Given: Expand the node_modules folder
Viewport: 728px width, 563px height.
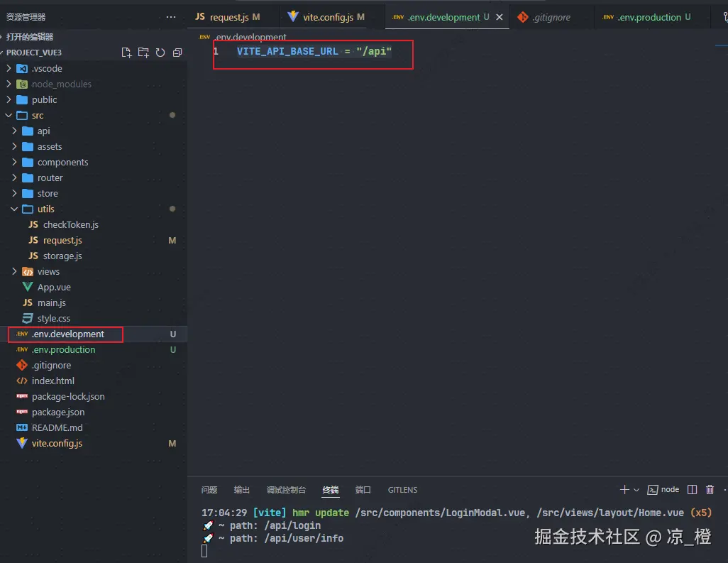Looking at the screenshot, I should click(9, 84).
